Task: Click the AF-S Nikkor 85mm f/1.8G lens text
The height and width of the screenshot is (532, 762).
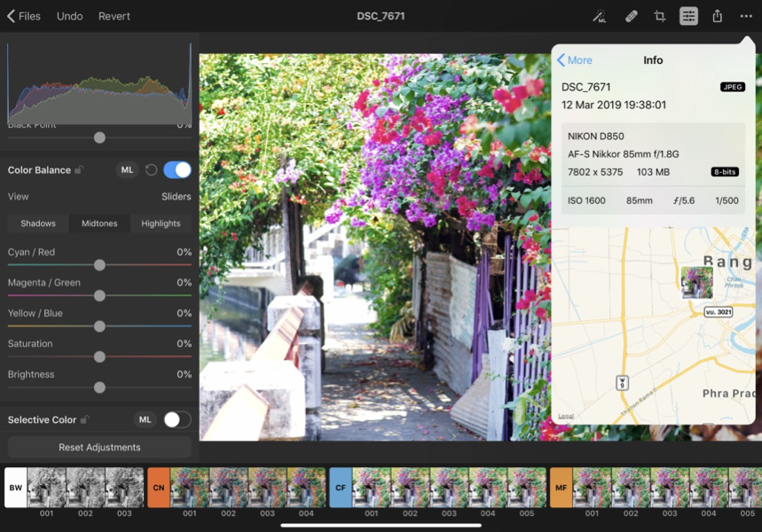Action: pos(624,154)
